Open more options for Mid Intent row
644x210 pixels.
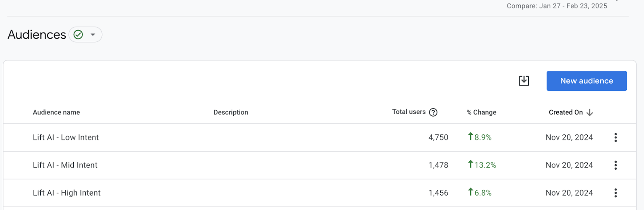tap(615, 165)
